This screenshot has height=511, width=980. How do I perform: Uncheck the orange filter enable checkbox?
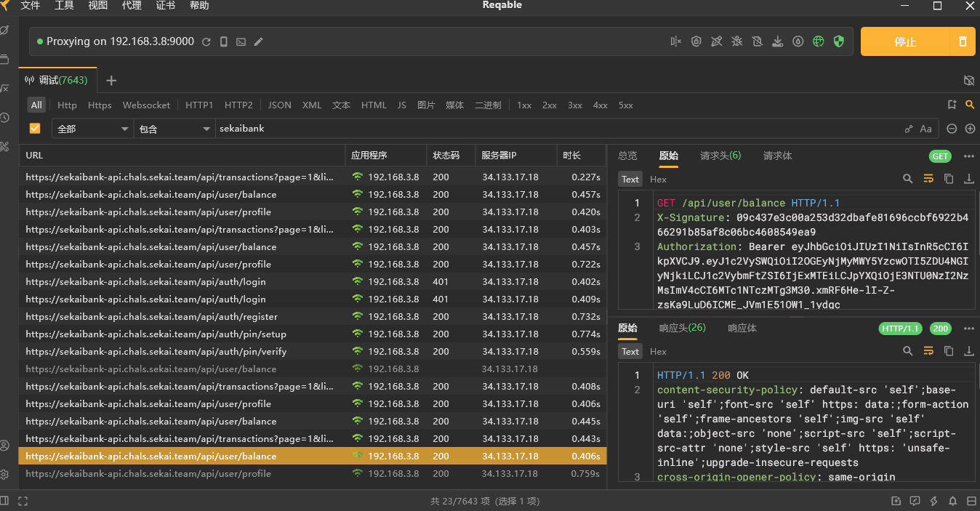point(34,129)
